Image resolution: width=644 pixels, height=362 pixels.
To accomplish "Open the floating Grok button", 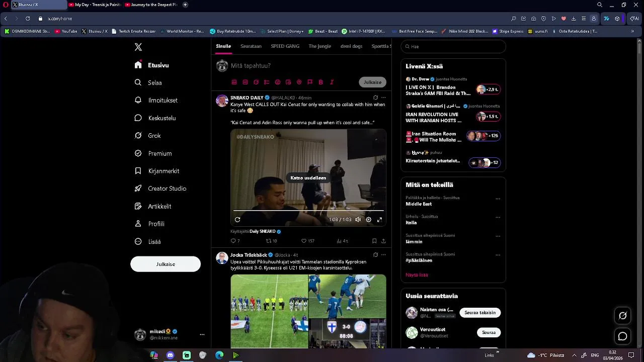I will (623, 316).
